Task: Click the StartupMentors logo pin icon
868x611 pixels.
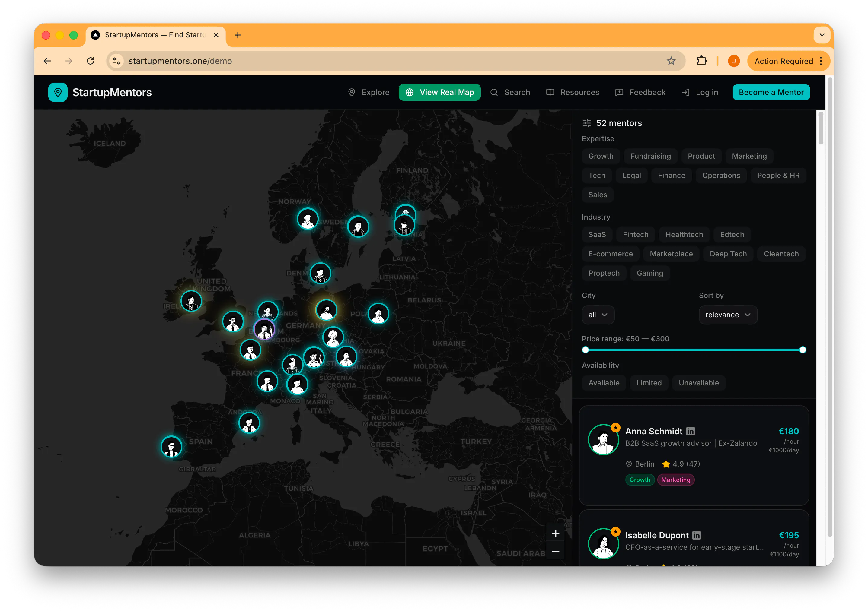Action: 58,92
